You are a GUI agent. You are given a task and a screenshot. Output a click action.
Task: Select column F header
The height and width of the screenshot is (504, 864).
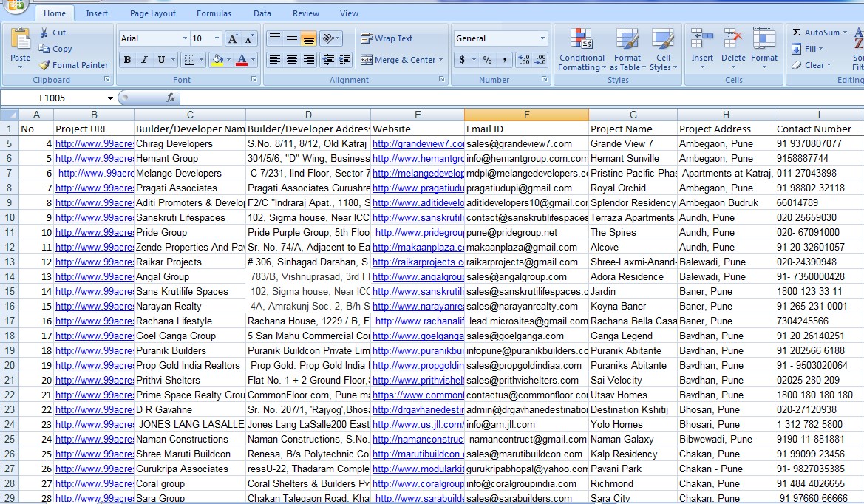click(x=526, y=115)
